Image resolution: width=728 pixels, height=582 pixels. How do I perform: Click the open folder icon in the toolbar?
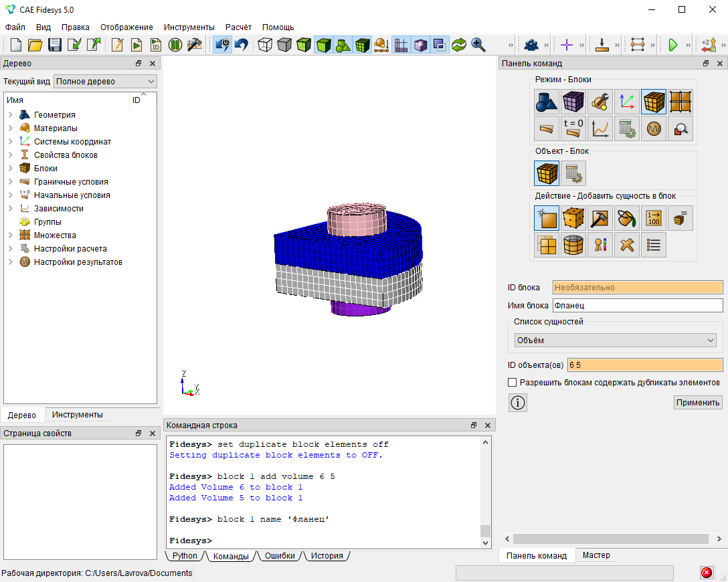(35, 45)
